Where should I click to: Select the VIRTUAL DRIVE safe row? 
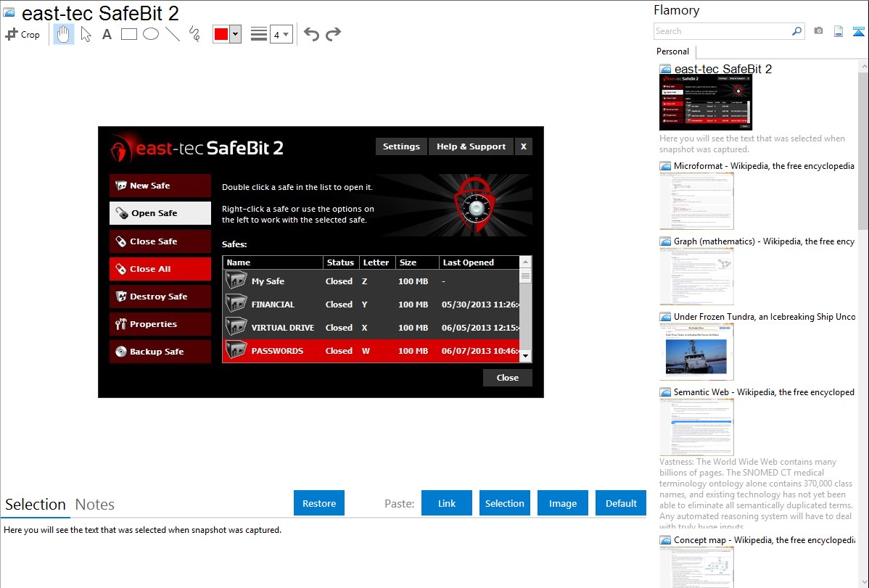[x=371, y=328]
